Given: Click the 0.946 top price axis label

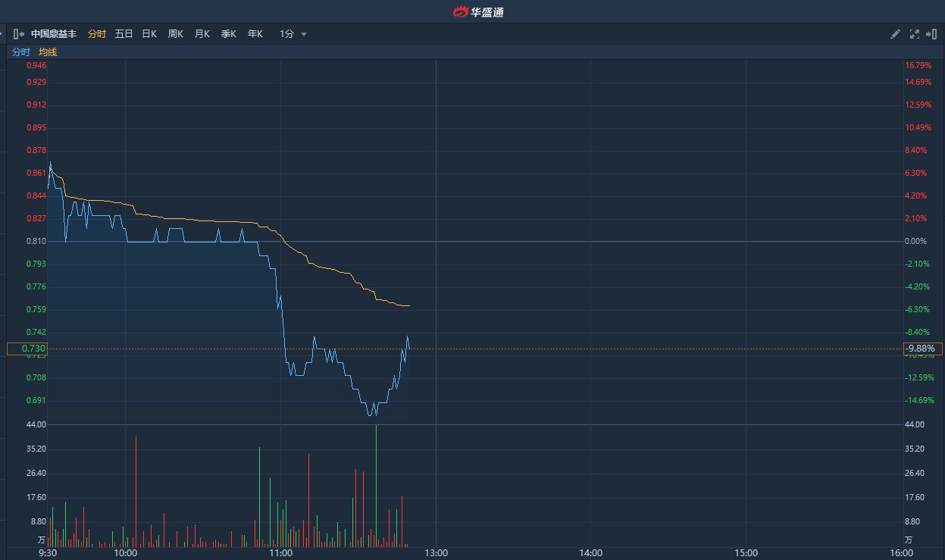Looking at the screenshot, I should coord(37,65).
